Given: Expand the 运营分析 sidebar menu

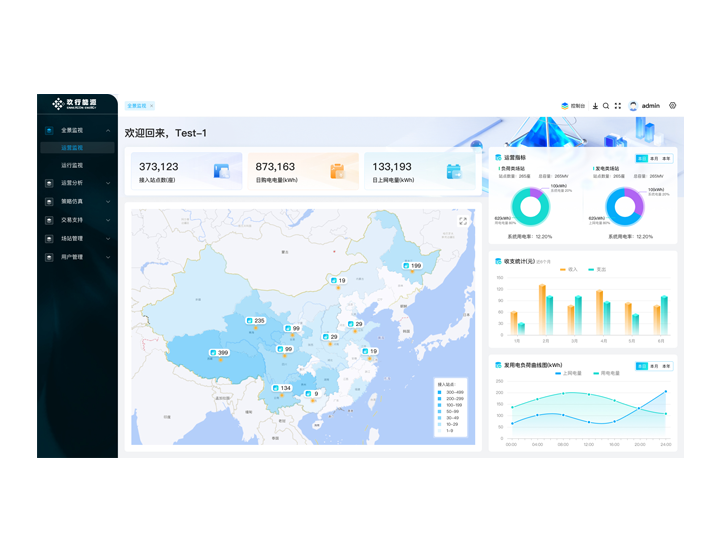Looking at the screenshot, I should [x=77, y=183].
